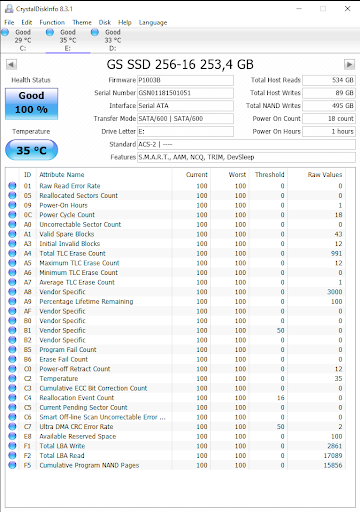
Task: Click the status dot for Total TLC Erase Count
Action: pos(12,253)
